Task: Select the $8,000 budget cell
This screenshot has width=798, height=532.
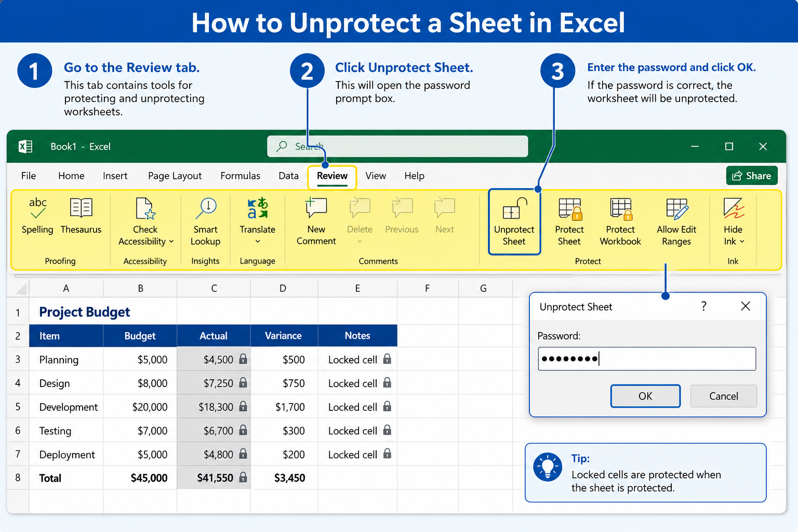Action: [140, 383]
